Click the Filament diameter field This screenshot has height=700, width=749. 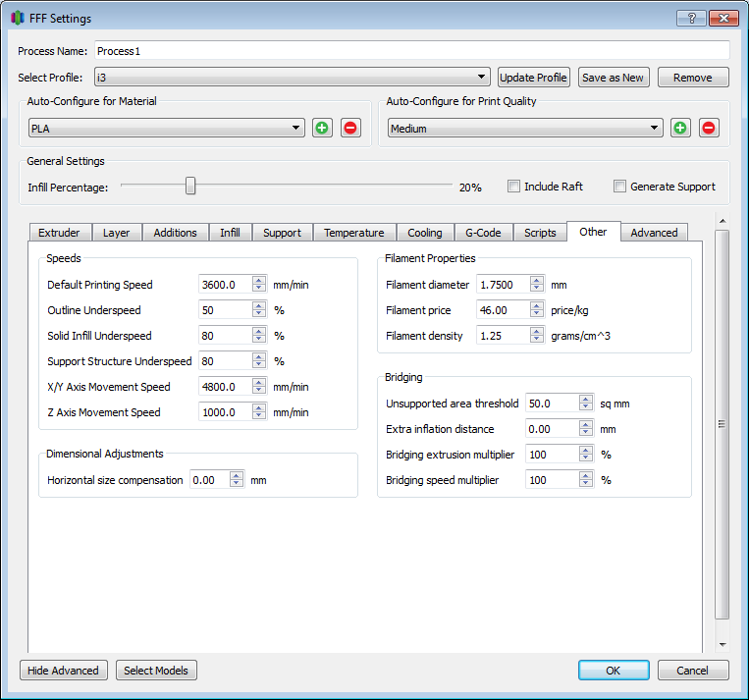[x=503, y=285]
